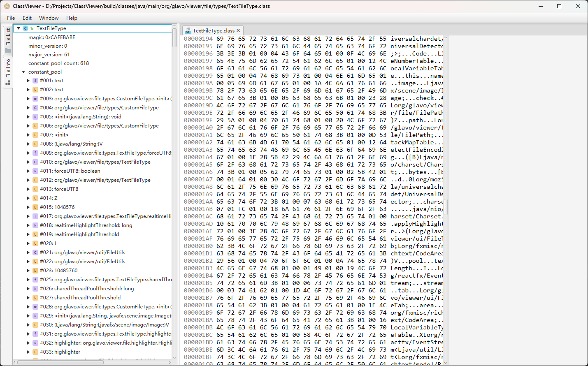Viewport: 588px width, 366px height.
Task: Click the tree scrollbar down arrow
Action: click(174, 358)
